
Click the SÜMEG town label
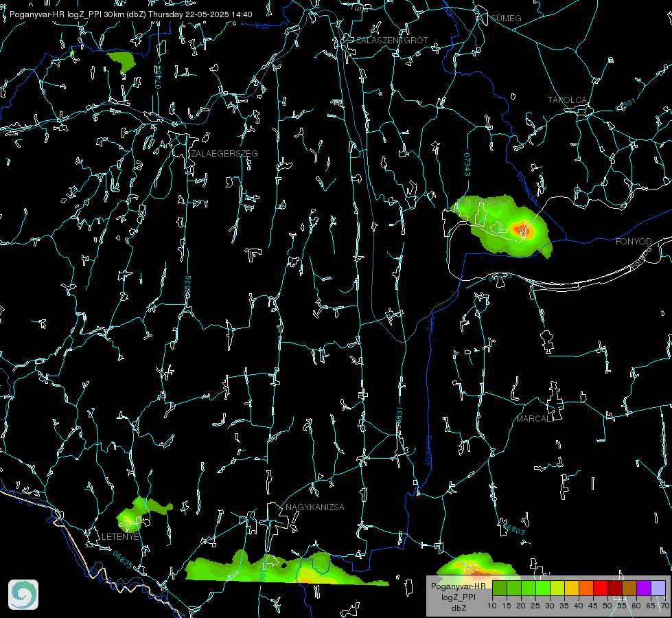coord(506,19)
